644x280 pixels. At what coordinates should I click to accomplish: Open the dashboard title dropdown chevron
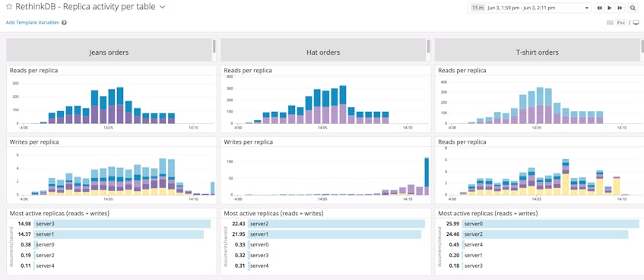click(162, 7)
